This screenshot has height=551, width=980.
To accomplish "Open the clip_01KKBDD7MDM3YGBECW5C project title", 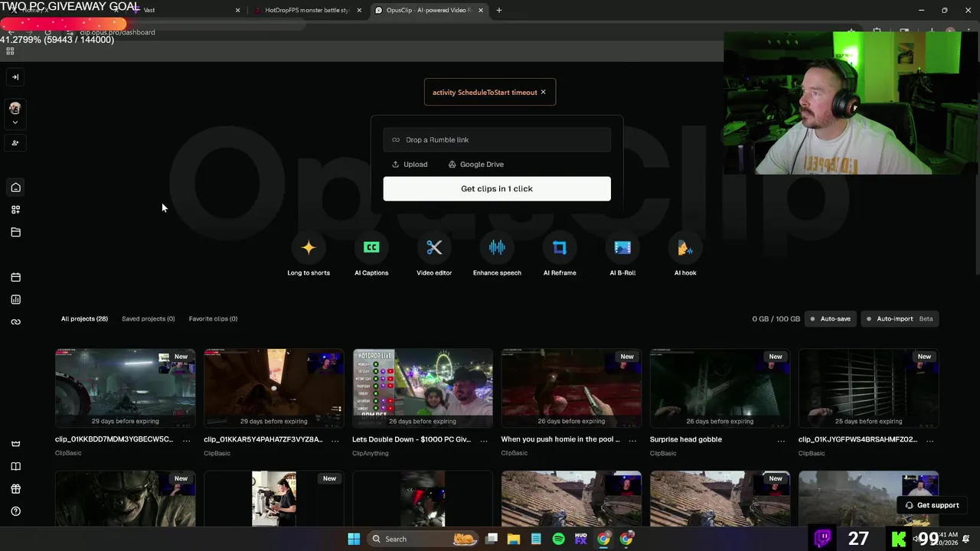I will 114,439.
